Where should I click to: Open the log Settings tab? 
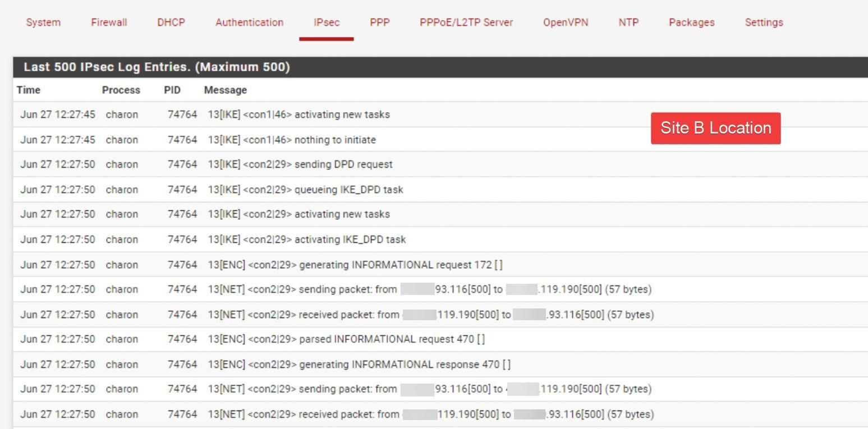(764, 22)
